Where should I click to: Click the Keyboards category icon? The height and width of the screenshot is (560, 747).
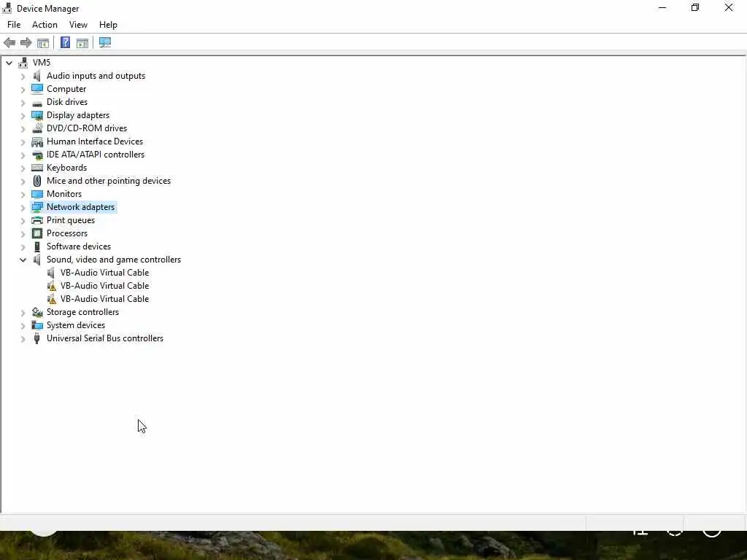[x=37, y=168]
